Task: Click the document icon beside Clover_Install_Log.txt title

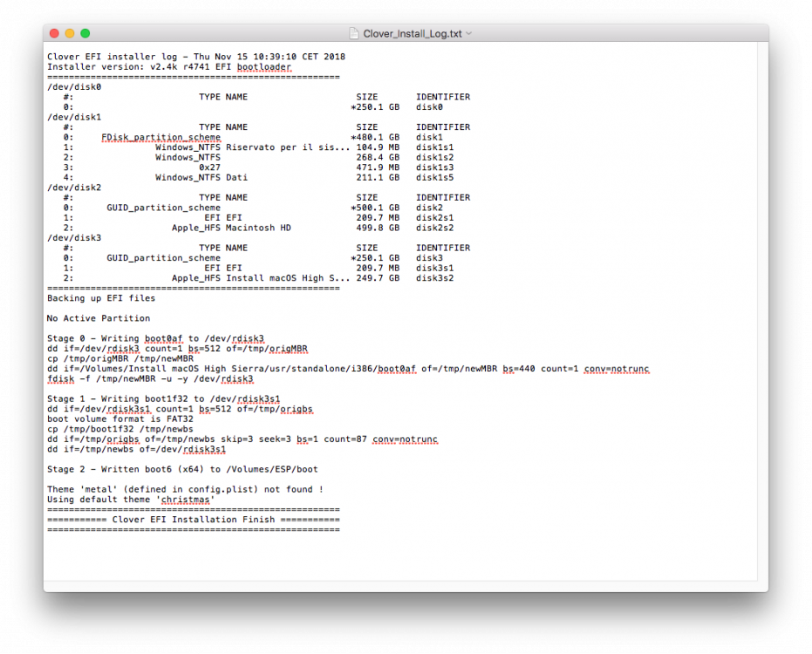Action: [x=354, y=34]
